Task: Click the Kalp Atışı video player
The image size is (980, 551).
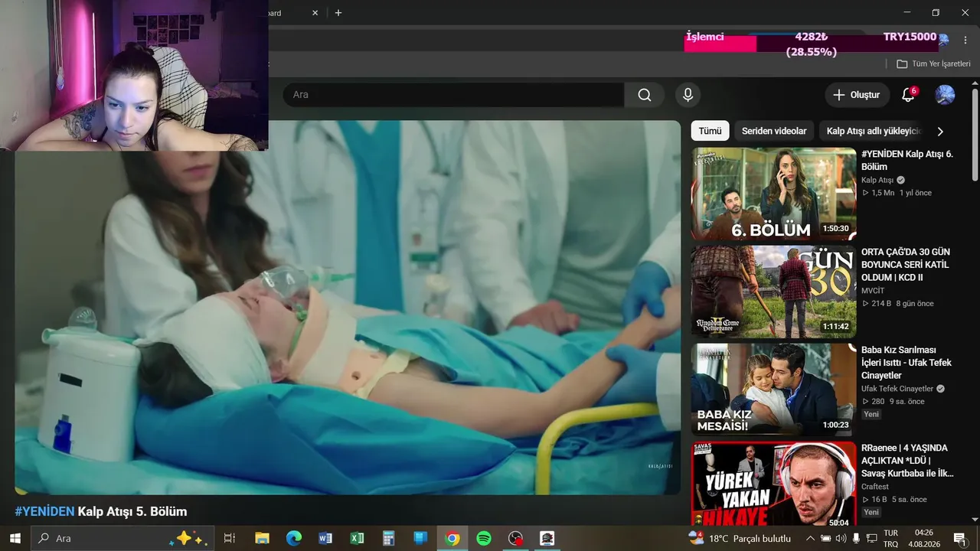Action: [348, 308]
